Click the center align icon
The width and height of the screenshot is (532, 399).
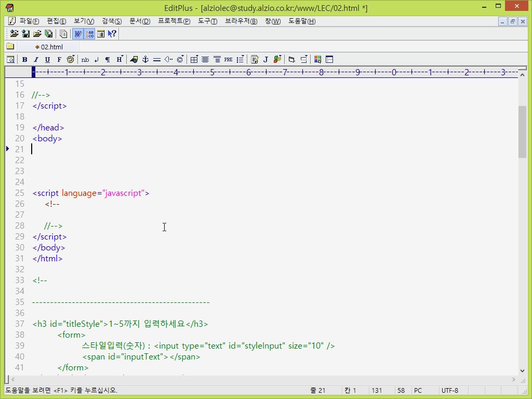(205, 59)
